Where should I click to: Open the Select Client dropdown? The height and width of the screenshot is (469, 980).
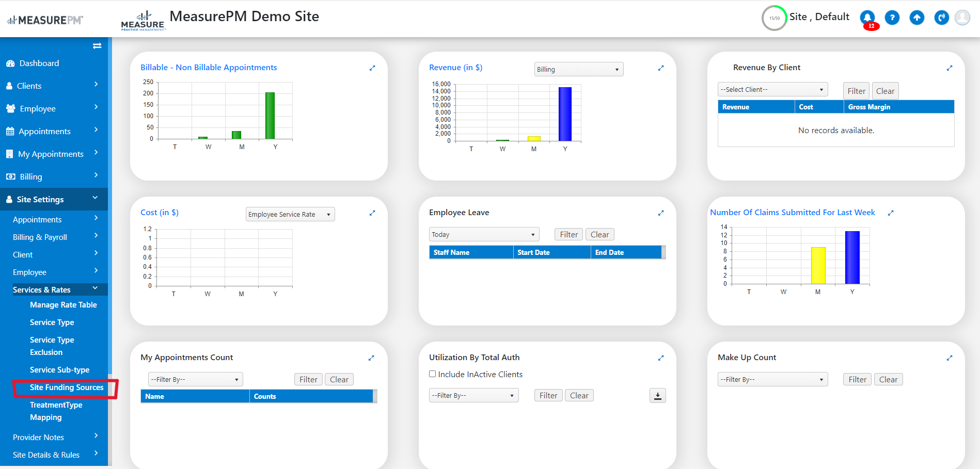coord(773,89)
